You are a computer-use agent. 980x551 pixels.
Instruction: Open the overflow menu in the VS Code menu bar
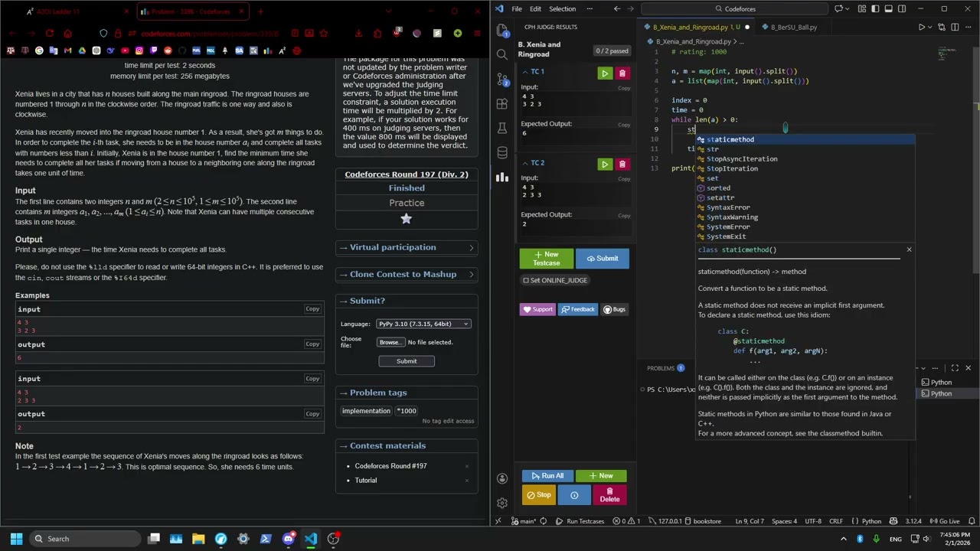point(589,8)
